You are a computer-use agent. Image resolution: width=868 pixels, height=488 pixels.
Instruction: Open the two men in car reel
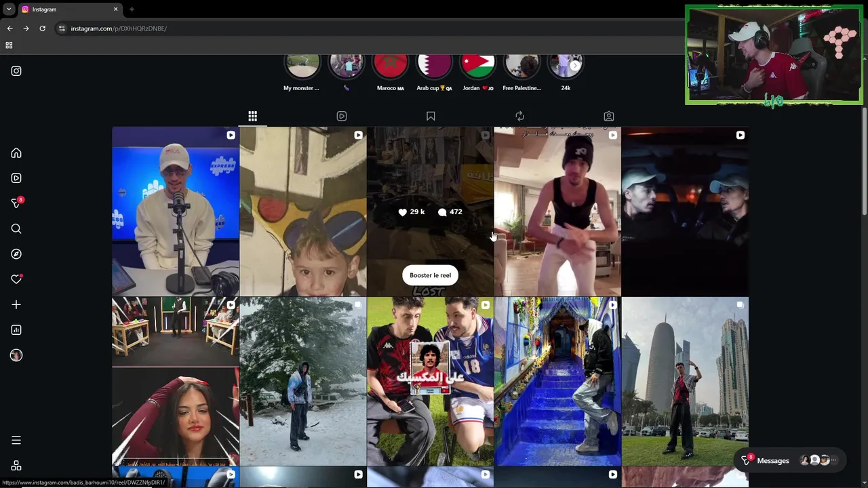(685, 211)
